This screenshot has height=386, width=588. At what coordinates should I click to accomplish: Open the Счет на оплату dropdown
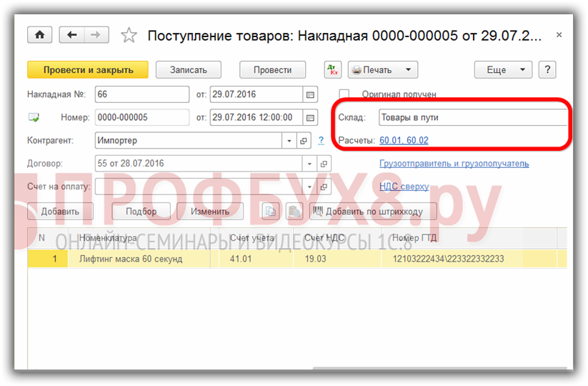[309, 187]
